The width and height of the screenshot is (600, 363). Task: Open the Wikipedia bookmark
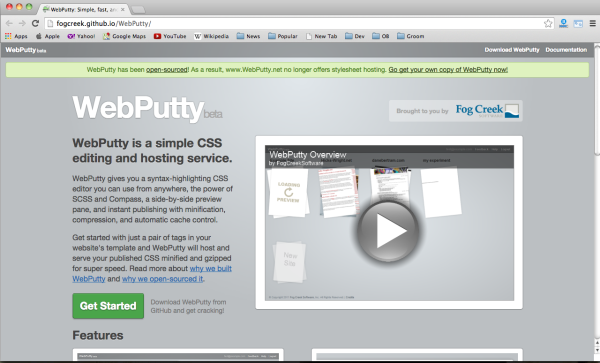tap(211, 36)
